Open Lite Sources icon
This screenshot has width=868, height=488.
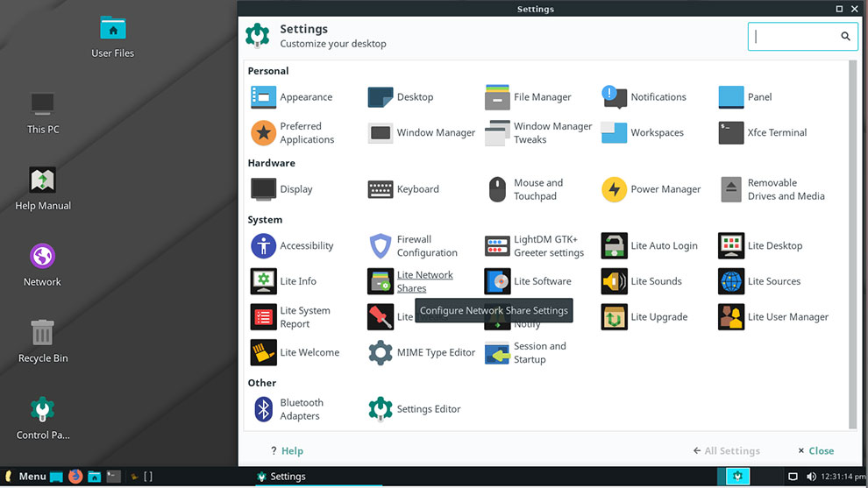(730, 281)
